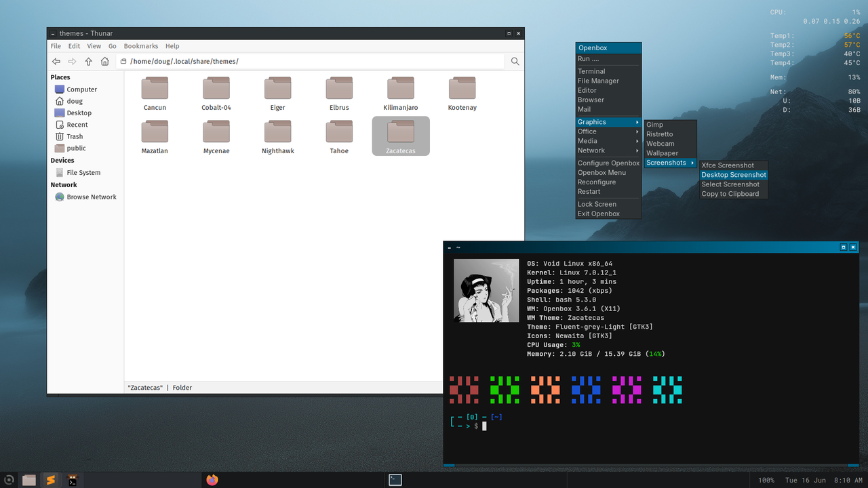Launch Ristretto from Graphics submenu
This screenshot has width=868, height=488.
pyautogui.click(x=671, y=134)
